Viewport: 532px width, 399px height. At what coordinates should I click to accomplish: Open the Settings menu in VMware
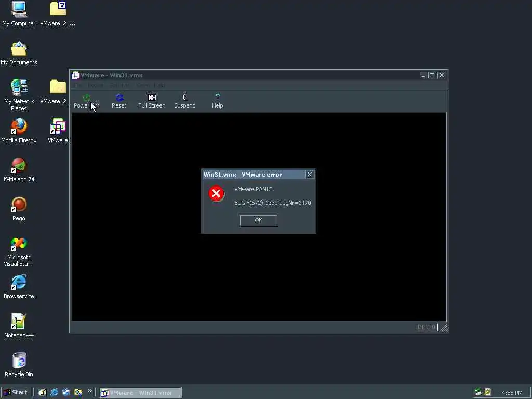(x=119, y=85)
